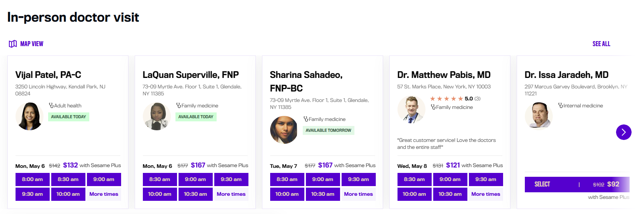The image size is (644, 214).
Task: Click the five-star rating on Dr. Pabis's card
Action: click(446, 98)
